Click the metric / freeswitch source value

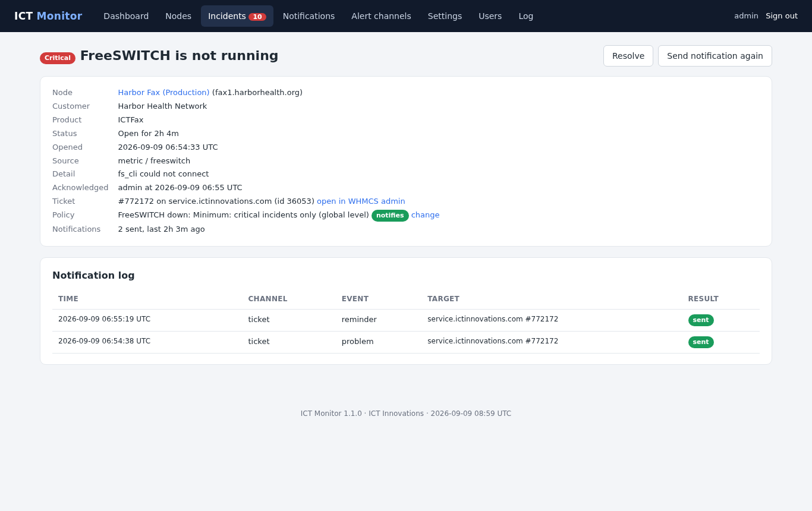pyautogui.click(x=154, y=161)
